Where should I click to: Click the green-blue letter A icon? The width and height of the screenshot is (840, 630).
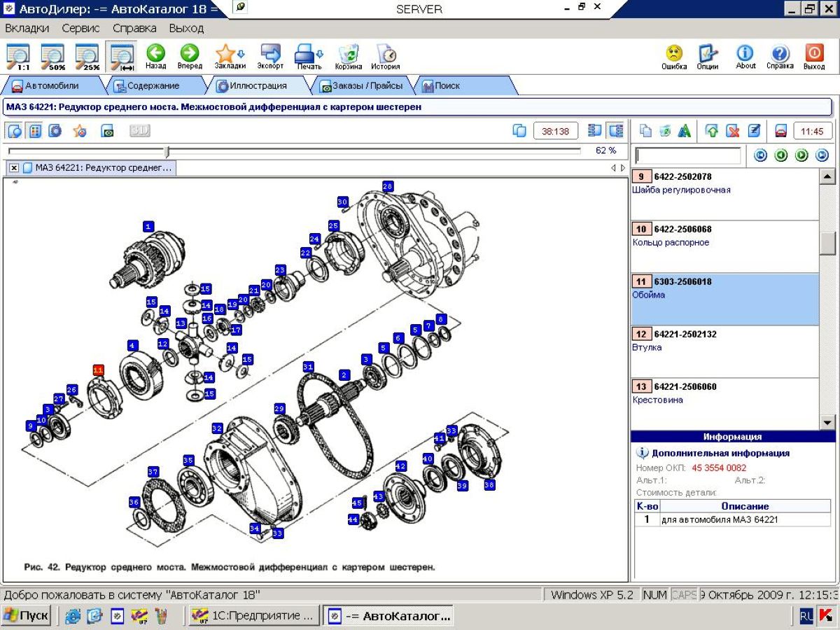tap(685, 131)
